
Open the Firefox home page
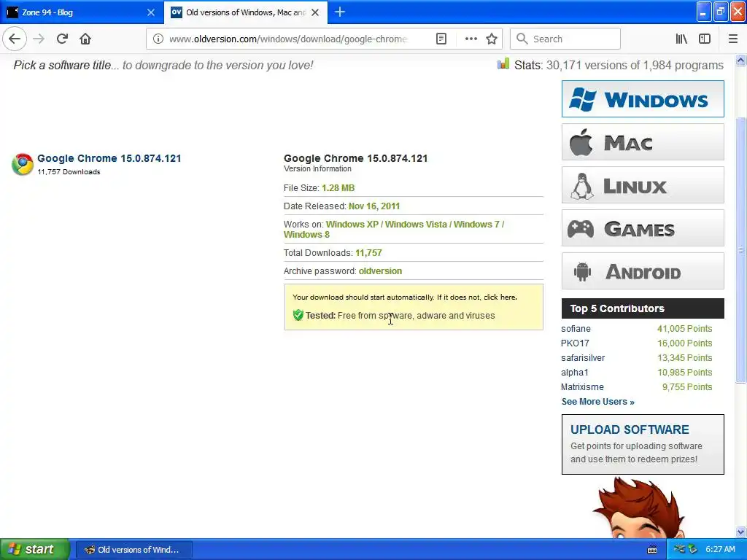tap(85, 39)
